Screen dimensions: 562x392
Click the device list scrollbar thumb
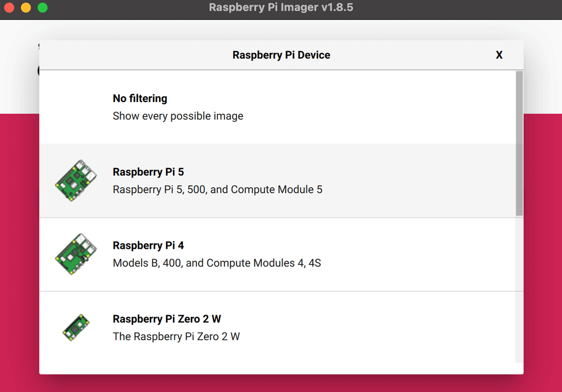tap(519, 143)
